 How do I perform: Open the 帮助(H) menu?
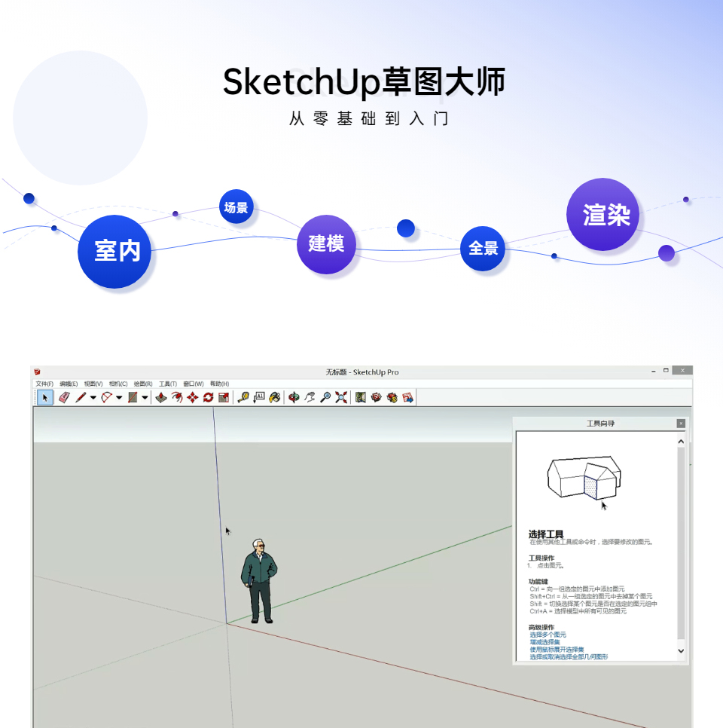(219, 384)
